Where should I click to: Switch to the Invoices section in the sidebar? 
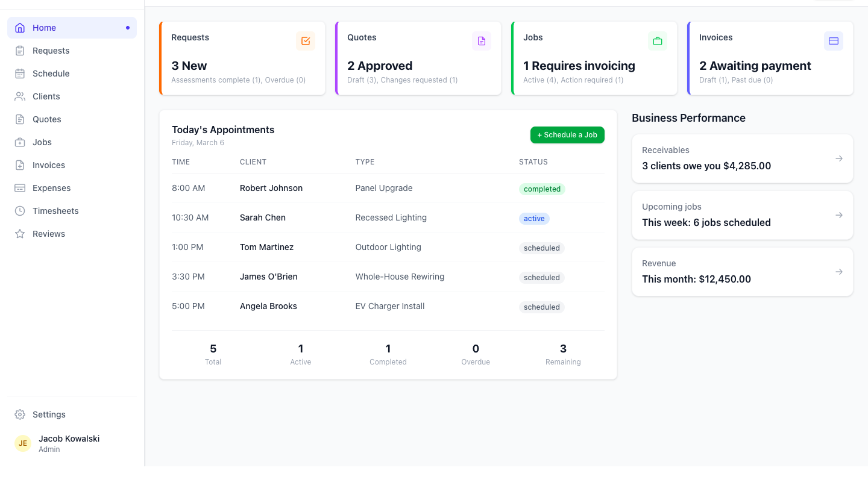48,164
